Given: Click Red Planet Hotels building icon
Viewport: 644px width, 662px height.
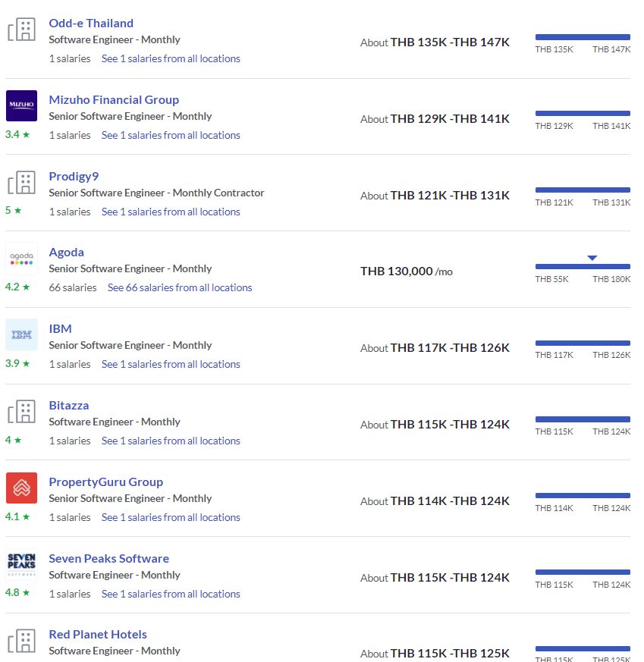Looking at the screenshot, I should pyautogui.click(x=21, y=641).
